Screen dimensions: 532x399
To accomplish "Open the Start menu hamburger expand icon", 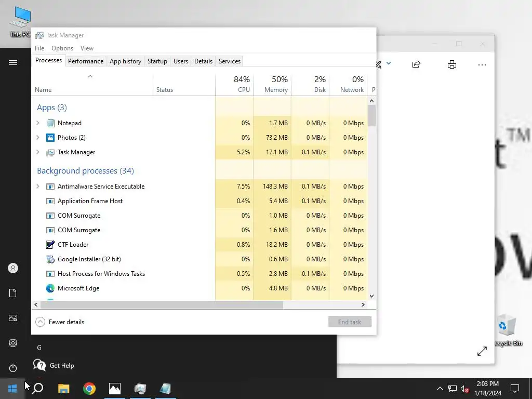I will pos(13,62).
